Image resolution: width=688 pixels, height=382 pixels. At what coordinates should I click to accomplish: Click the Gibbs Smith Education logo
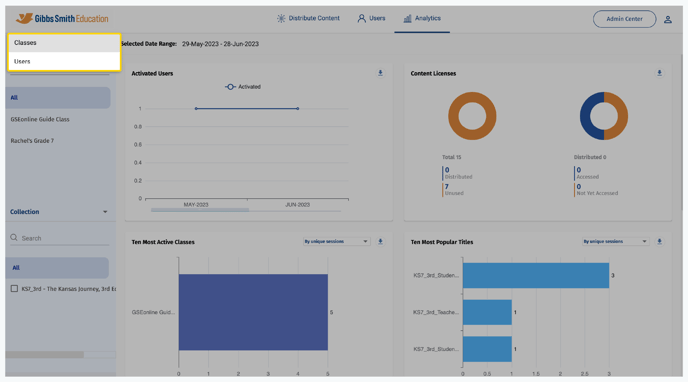click(62, 18)
